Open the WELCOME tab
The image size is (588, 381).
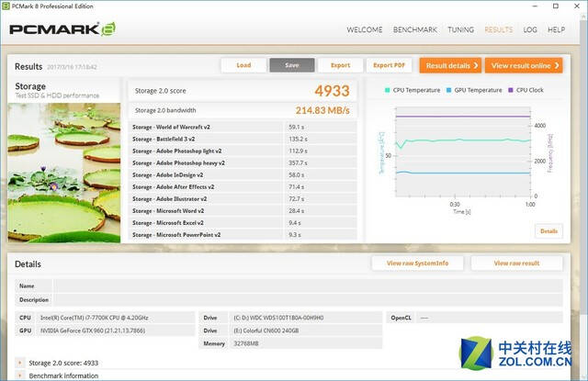pos(364,29)
